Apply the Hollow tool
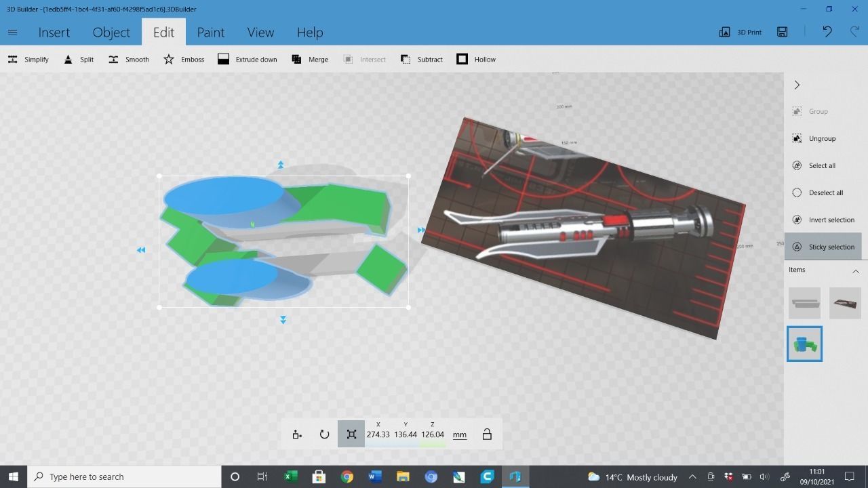This screenshot has width=868, height=488. click(476, 59)
